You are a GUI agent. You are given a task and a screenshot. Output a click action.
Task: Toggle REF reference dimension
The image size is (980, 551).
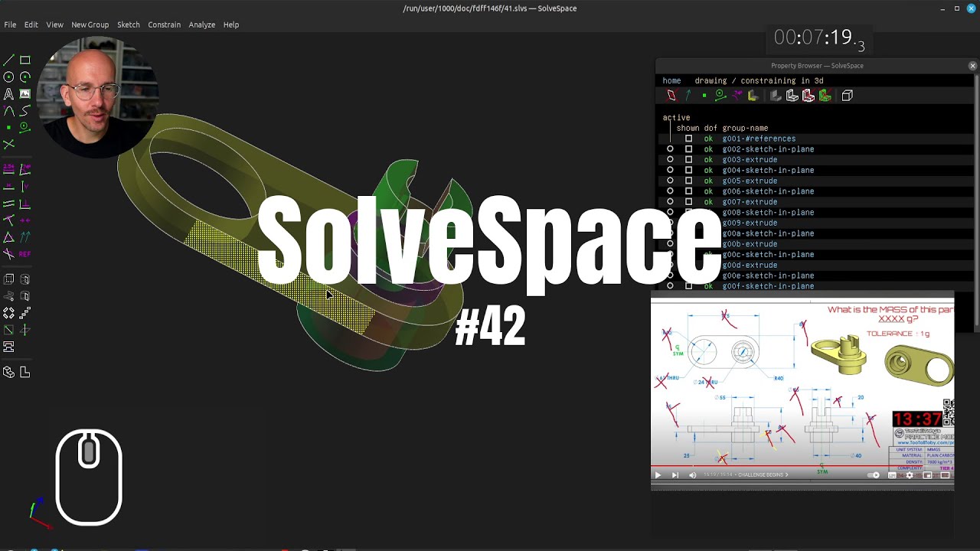tap(25, 253)
